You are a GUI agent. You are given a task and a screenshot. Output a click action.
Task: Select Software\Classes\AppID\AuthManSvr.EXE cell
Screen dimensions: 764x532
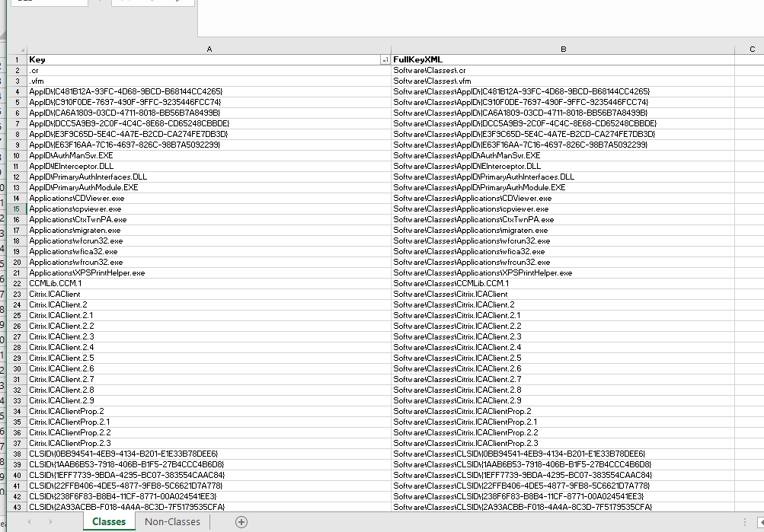tap(563, 156)
